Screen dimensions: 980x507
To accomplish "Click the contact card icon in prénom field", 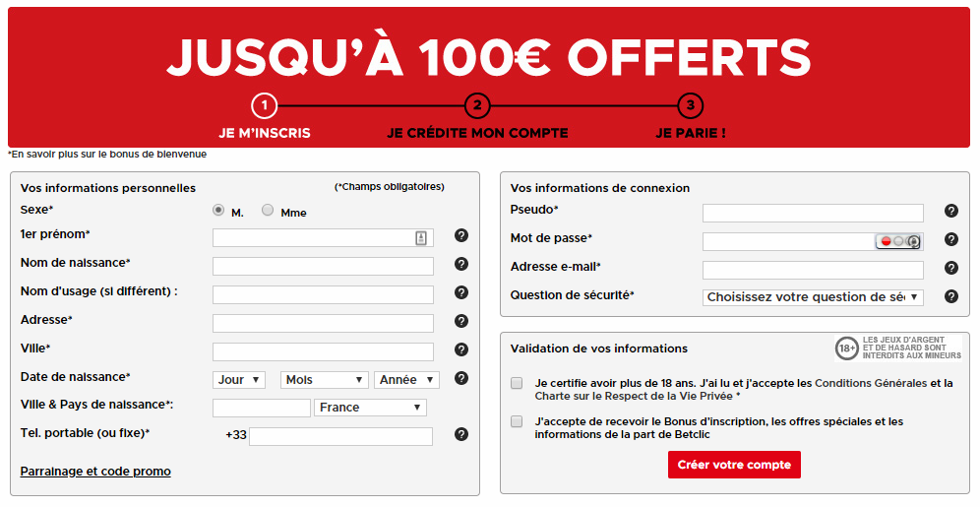I will 421,237.
